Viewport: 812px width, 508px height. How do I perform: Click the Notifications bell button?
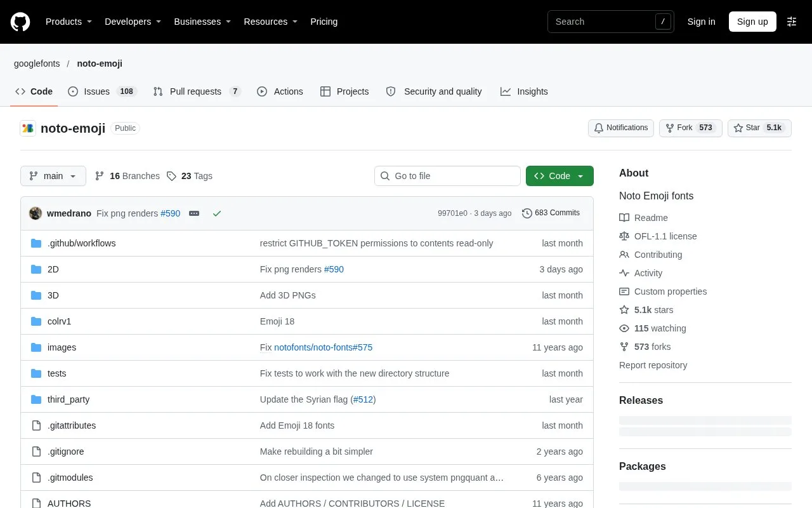(621, 128)
